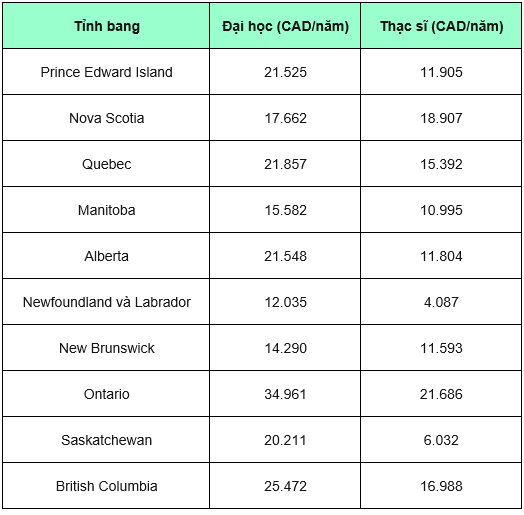The width and height of the screenshot is (524, 515).
Task: Select the Manitoba cell
Action: tap(106, 210)
